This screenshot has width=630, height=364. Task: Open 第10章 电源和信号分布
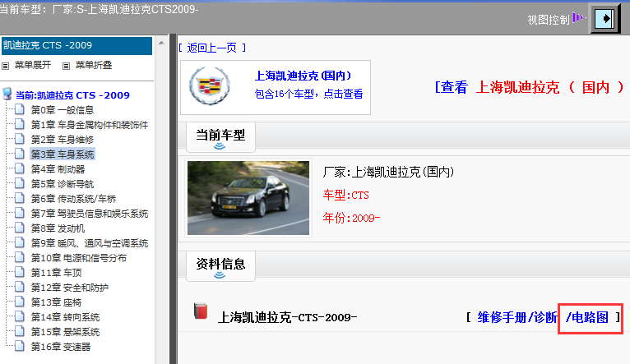point(79,258)
